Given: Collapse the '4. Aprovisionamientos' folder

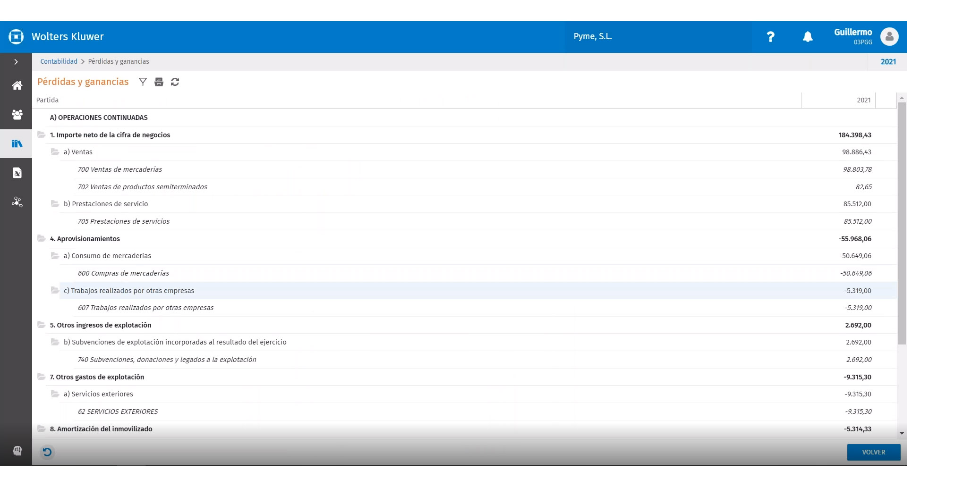Looking at the screenshot, I should [42, 238].
